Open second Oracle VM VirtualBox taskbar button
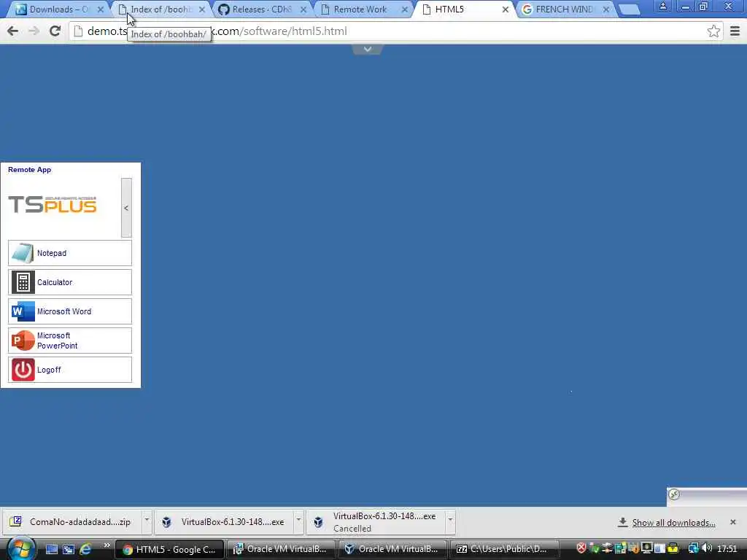This screenshot has width=747, height=560. [392, 549]
